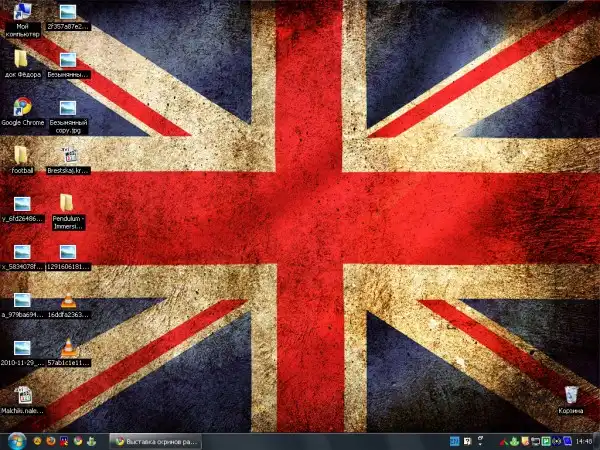600x450 pixels.
Task: Select the 1291606181 image file
Action: [x=68, y=252]
